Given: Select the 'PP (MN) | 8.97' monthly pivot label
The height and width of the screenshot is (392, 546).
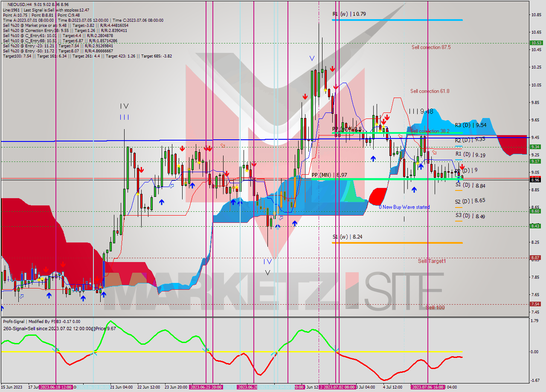Looking at the screenshot, I should click(329, 175).
